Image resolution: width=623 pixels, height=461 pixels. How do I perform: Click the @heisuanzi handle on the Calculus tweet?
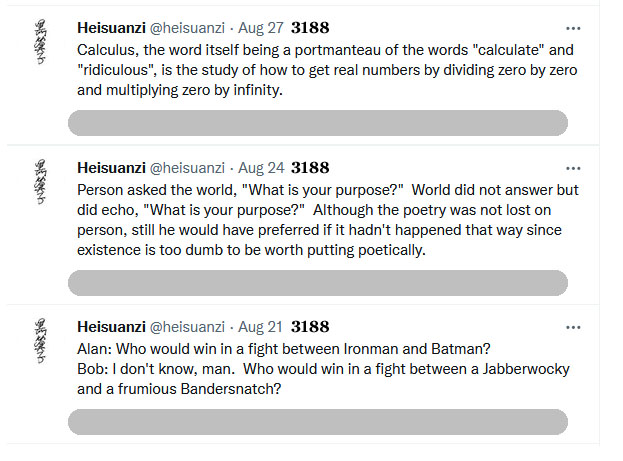[x=187, y=28]
